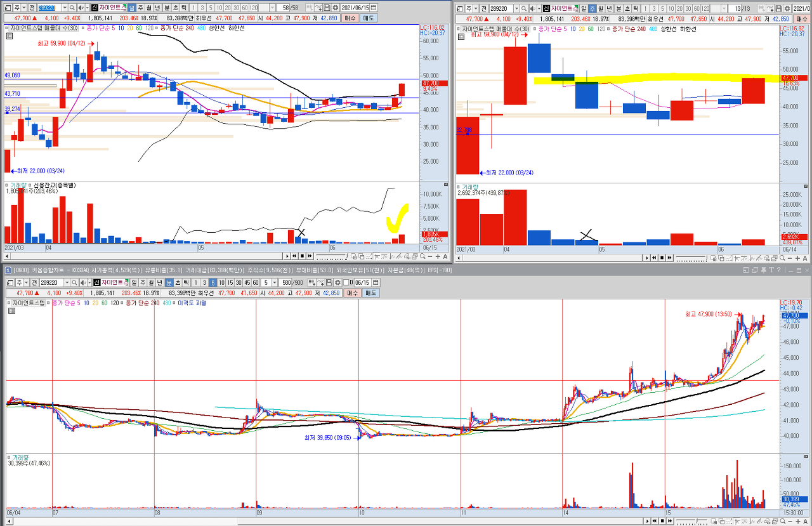Click the search magnifier in bottom chart toolbar
Image resolution: width=812 pixels, height=526 pixels.
pyautogui.click(x=74, y=282)
